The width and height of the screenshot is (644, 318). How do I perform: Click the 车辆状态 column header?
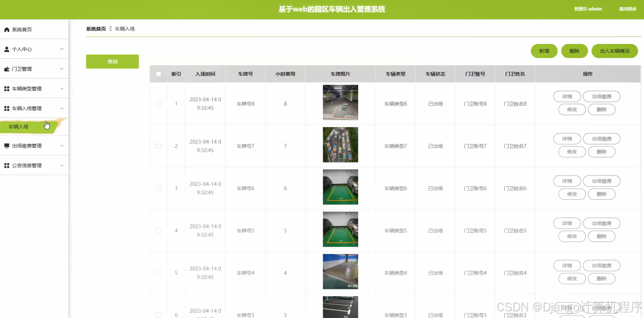[x=435, y=74]
